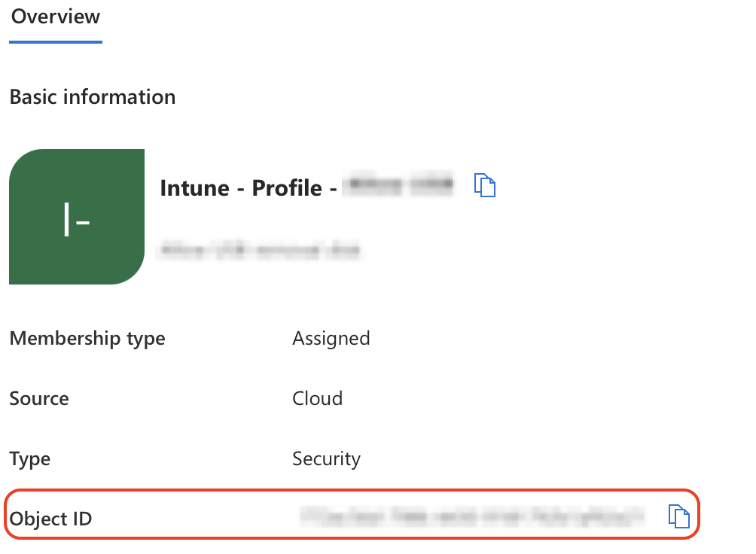The image size is (756, 554).
Task: Click the blurred end of the group name
Action: pos(399,184)
